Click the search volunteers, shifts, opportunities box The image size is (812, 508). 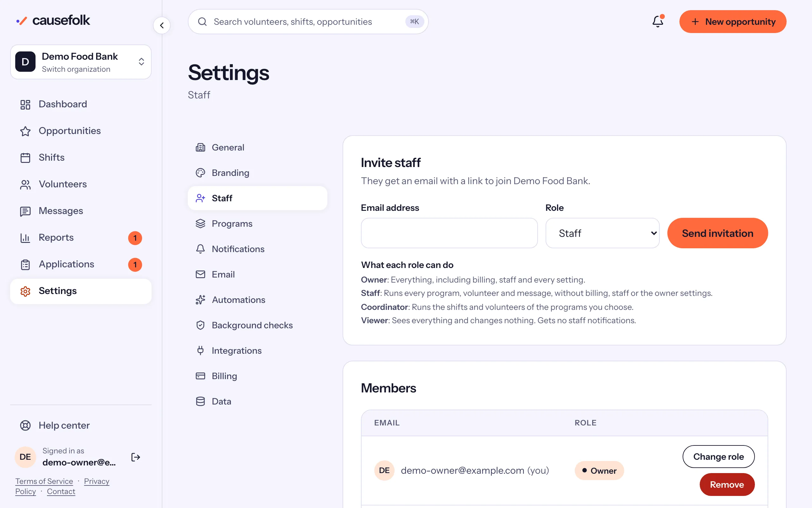coord(308,22)
